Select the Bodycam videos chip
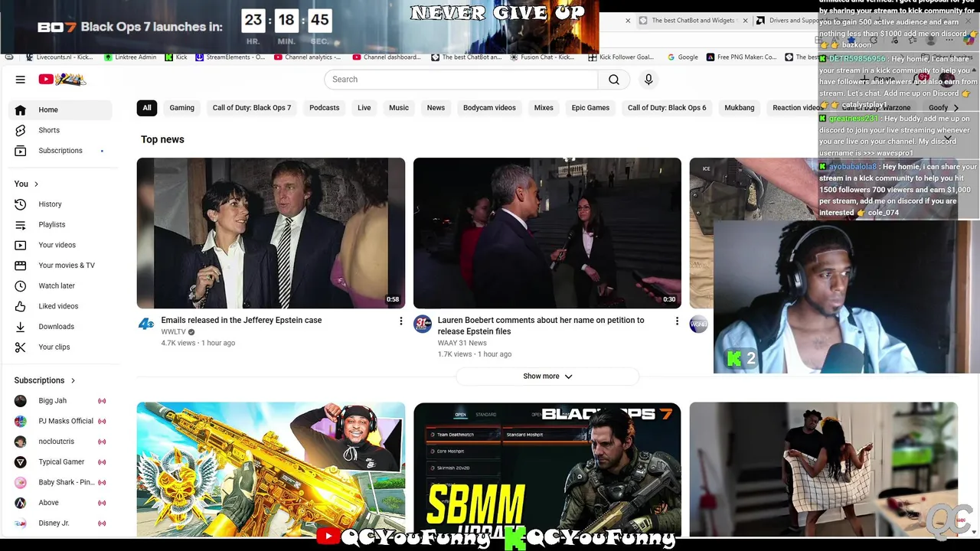 point(489,108)
